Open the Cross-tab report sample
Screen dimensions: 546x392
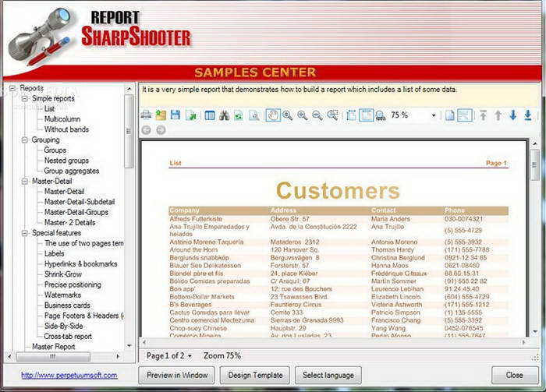68,337
